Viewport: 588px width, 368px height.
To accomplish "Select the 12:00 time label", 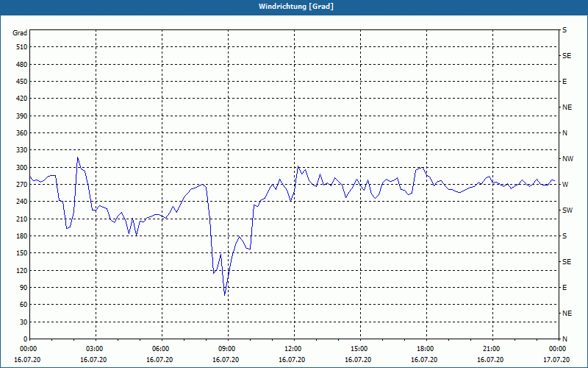I will click(292, 348).
